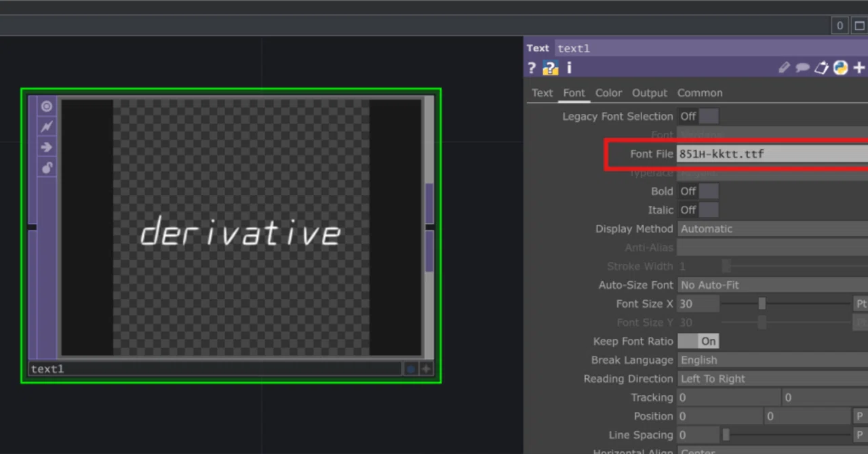This screenshot has height=454, width=868.
Task: Toggle the blue display dot on text1 node
Action: point(411,369)
